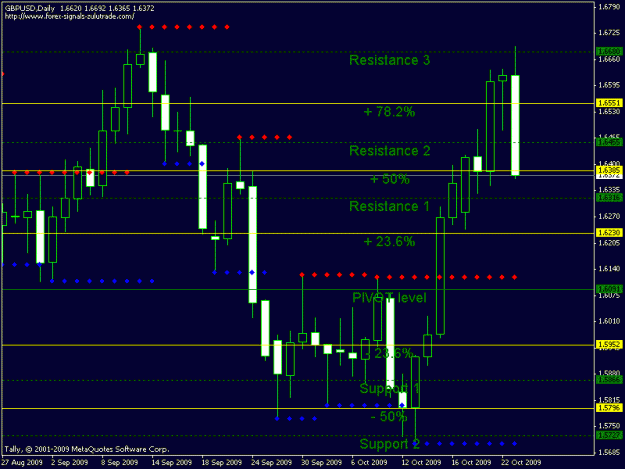Click the 6 Oct 2009 date label
This screenshot has height=469, width=625.
coord(369,462)
